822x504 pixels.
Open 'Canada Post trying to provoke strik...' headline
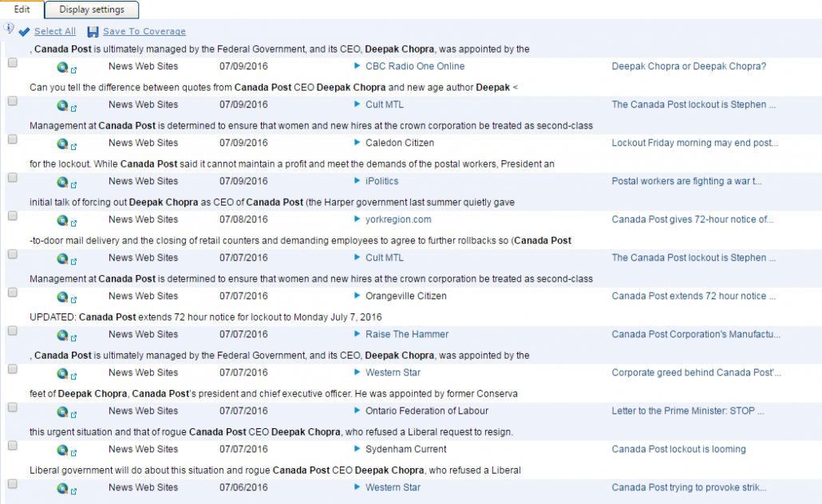click(689, 487)
